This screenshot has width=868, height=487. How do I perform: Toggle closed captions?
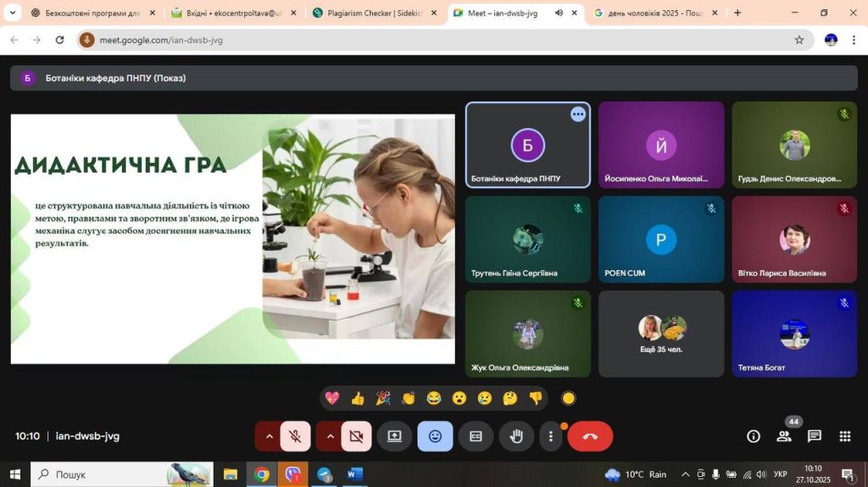coord(476,436)
